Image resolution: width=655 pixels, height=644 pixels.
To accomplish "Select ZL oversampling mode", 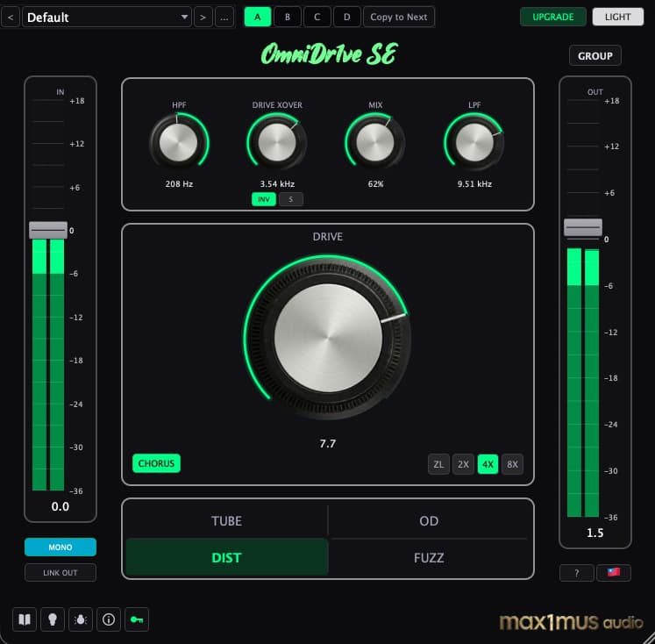I will coord(438,464).
